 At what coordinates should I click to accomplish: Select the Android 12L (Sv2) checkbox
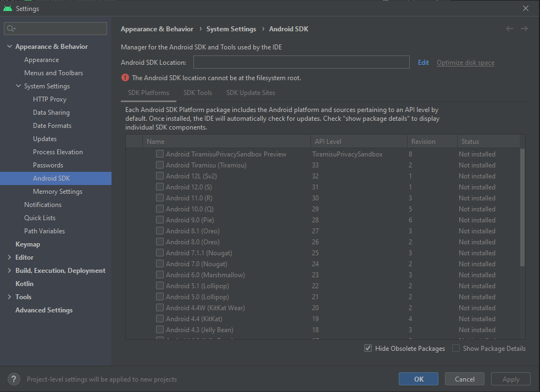click(160, 176)
